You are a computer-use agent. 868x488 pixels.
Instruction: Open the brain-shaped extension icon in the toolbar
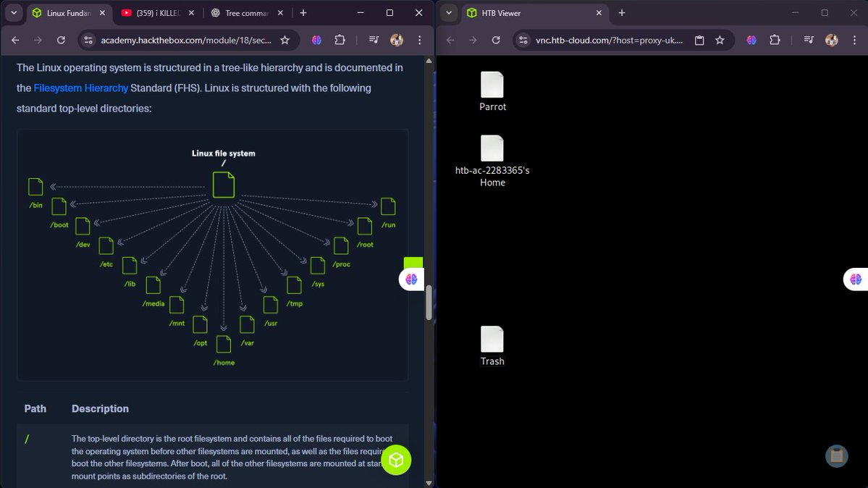coord(316,40)
